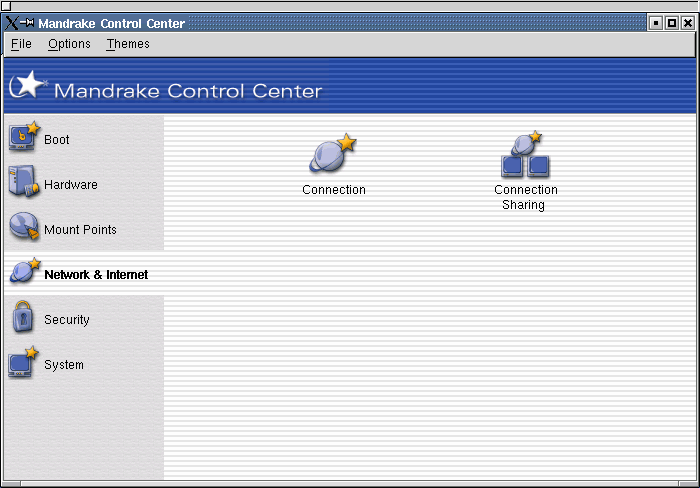Select the Hardware label in sidebar
The image size is (700, 488).
(71, 185)
